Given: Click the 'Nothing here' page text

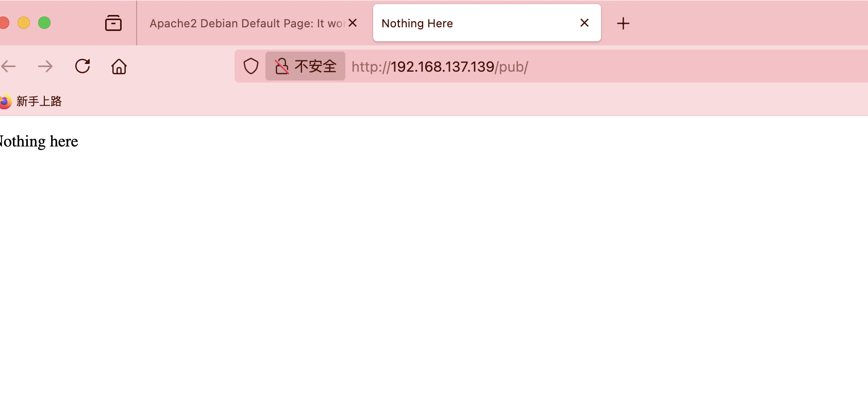Looking at the screenshot, I should 39,141.
